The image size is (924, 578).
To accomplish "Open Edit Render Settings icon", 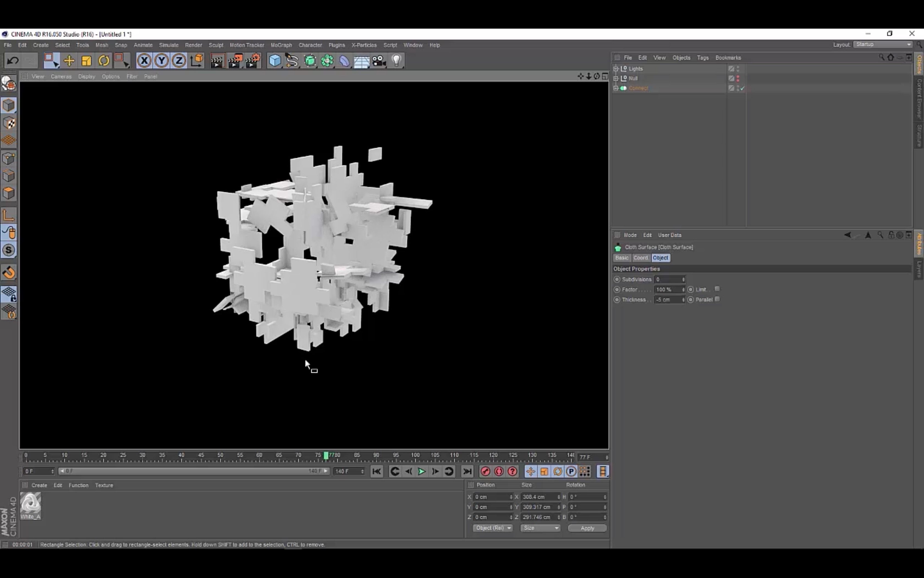I will pyautogui.click(x=253, y=61).
